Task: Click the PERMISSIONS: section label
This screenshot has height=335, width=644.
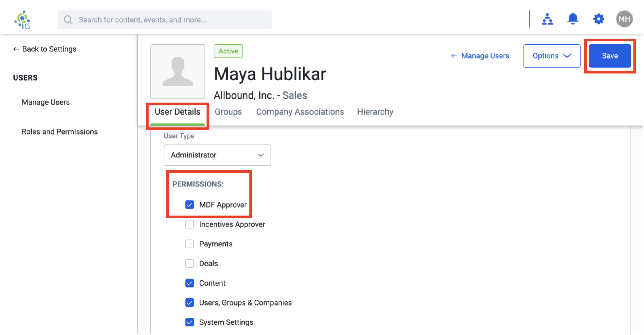Action: tap(198, 184)
